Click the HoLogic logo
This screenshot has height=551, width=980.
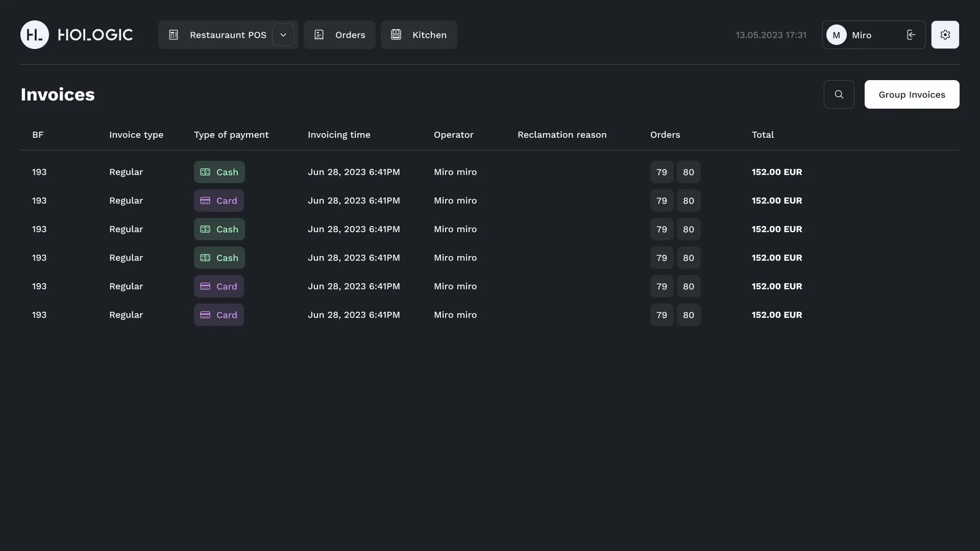point(76,34)
